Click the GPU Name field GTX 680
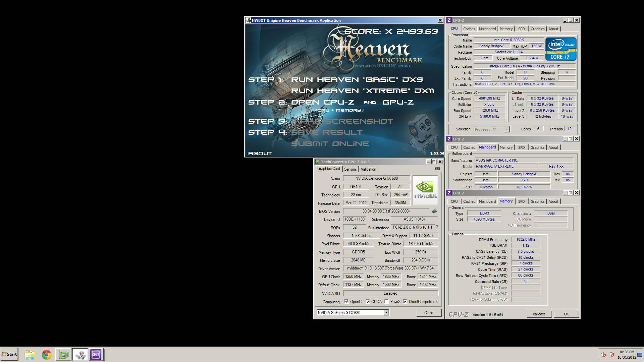The width and height of the screenshot is (644, 362). click(377, 178)
